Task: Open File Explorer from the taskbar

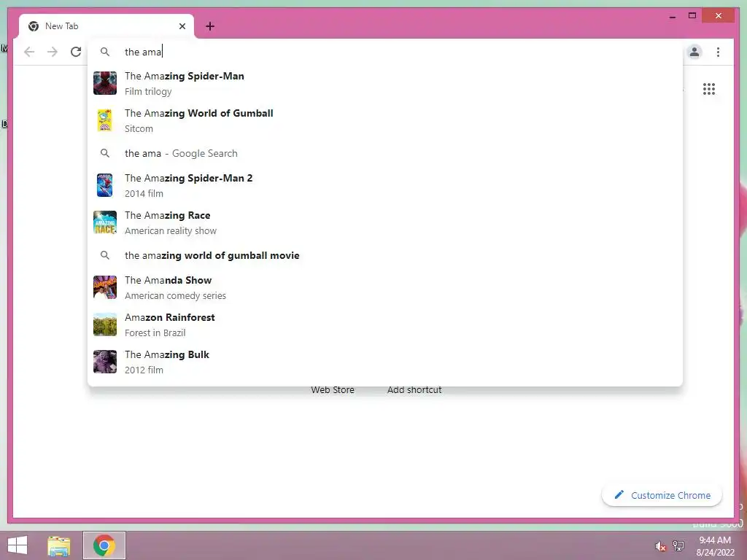Action: pyautogui.click(x=59, y=545)
